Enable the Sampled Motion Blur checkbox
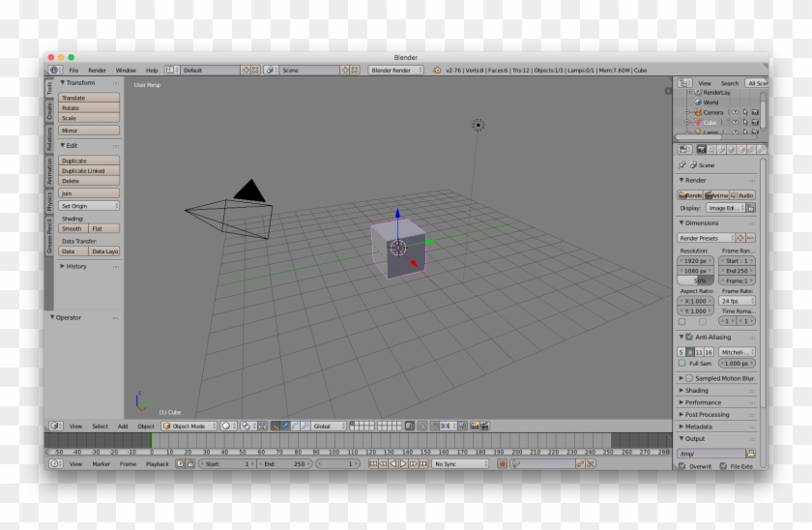This screenshot has height=530, width=812. point(689,378)
